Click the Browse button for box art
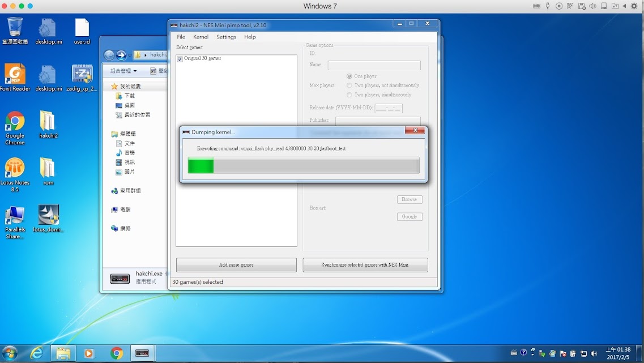The width and height of the screenshot is (644, 363). coord(410,199)
